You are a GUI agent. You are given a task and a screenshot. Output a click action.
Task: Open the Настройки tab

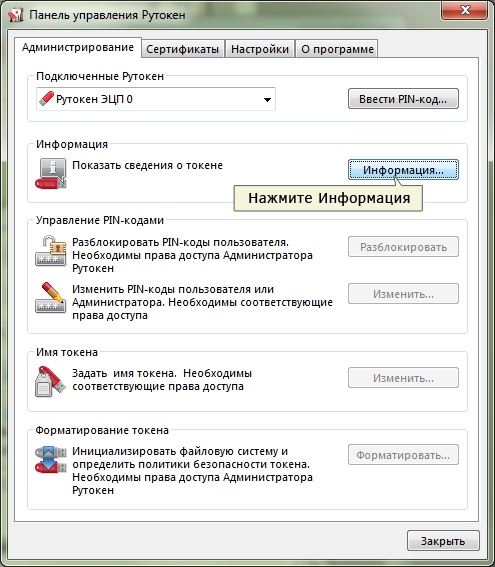(260, 49)
